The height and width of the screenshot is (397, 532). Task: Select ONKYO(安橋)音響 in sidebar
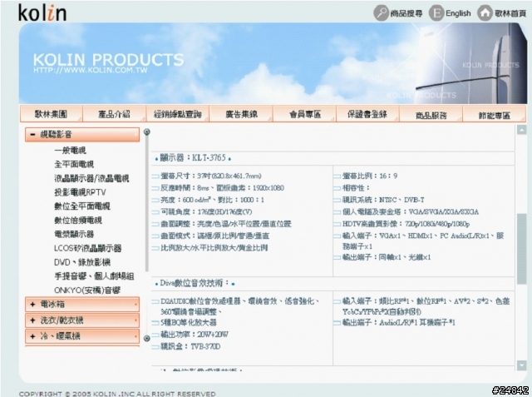click(x=87, y=290)
